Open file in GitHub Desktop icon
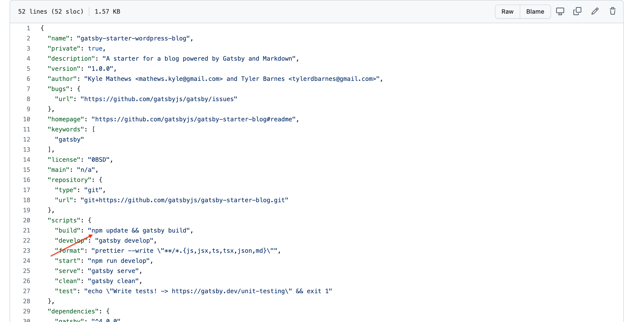The height and width of the screenshot is (322, 644). pos(560,11)
